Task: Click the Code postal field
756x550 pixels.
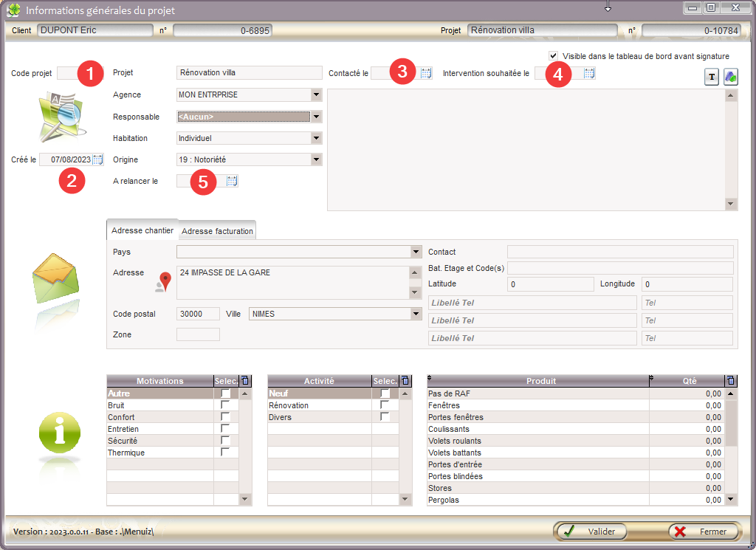Action: [198, 314]
